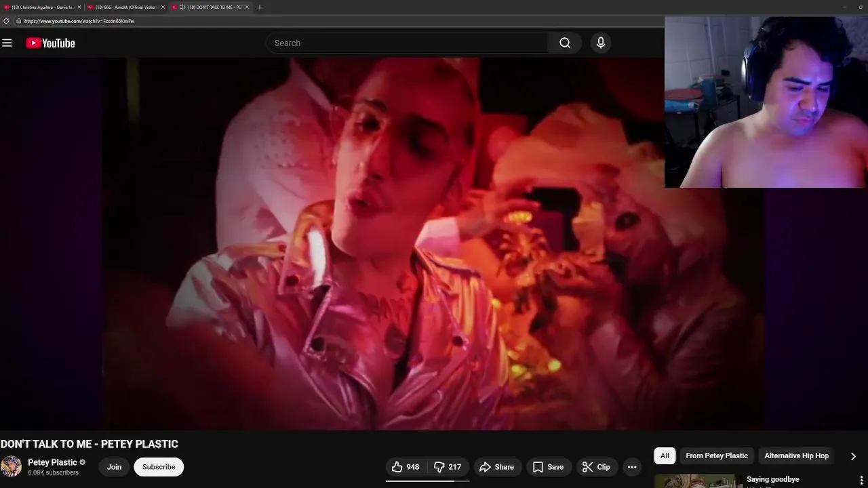
Task: Open options menu for Saying goodbye video
Action: point(861,481)
